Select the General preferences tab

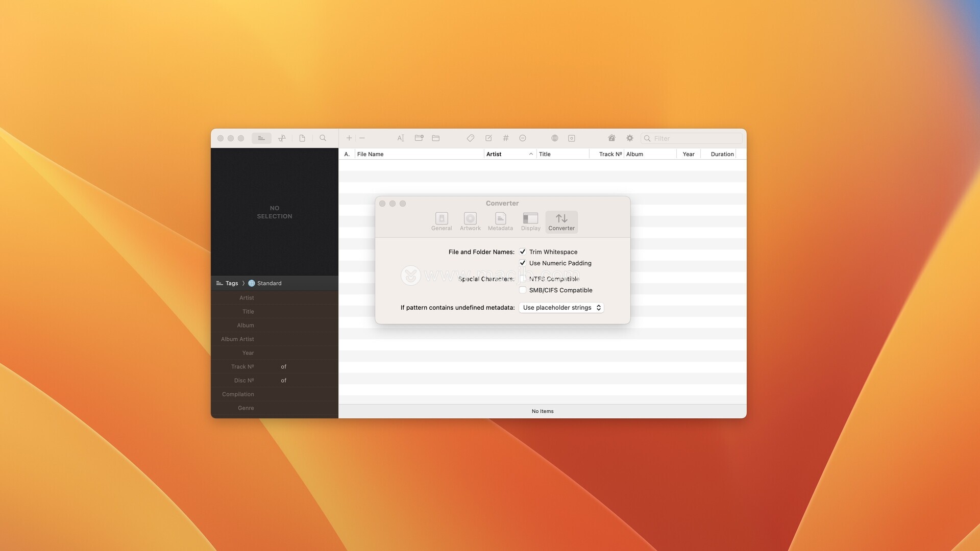pyautogui.click(x=442, y=222)
